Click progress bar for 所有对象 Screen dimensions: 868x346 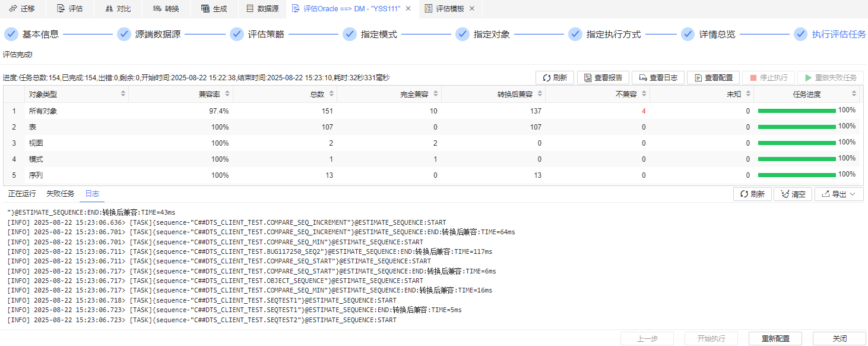click(x=797, y=111)
